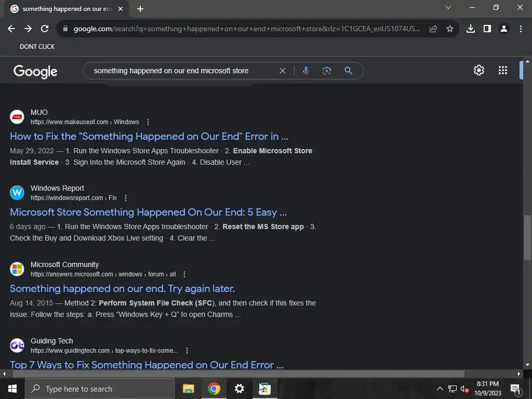
Task: Open more options for Microsoft Community result
Action: click(184, 274)
